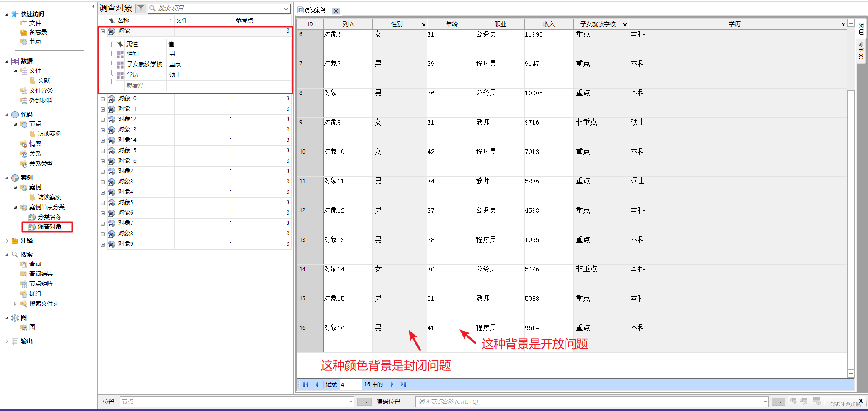Open 查询结果 under 搜索
The height and width of the screenshot is (411, 868).
[x=41, y=274]
